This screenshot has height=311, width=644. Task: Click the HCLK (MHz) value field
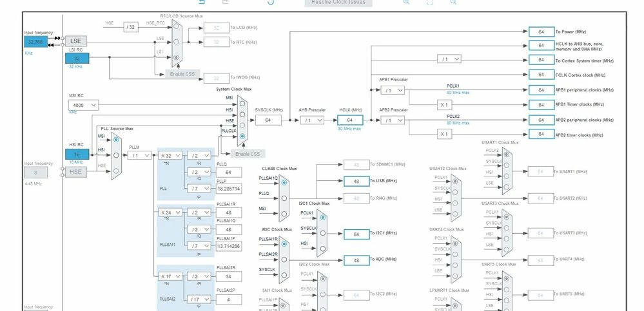(350, 120)
